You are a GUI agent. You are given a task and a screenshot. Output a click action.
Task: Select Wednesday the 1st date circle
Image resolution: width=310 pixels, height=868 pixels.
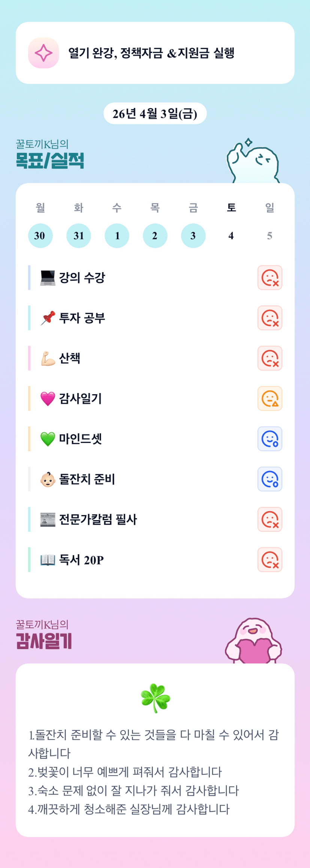(117, 236)
